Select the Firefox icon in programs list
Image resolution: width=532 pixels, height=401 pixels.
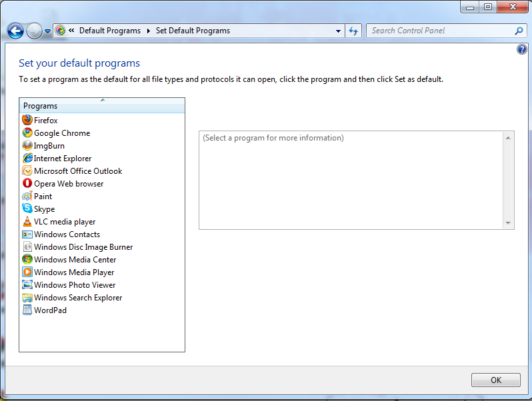tap(27, 120)
